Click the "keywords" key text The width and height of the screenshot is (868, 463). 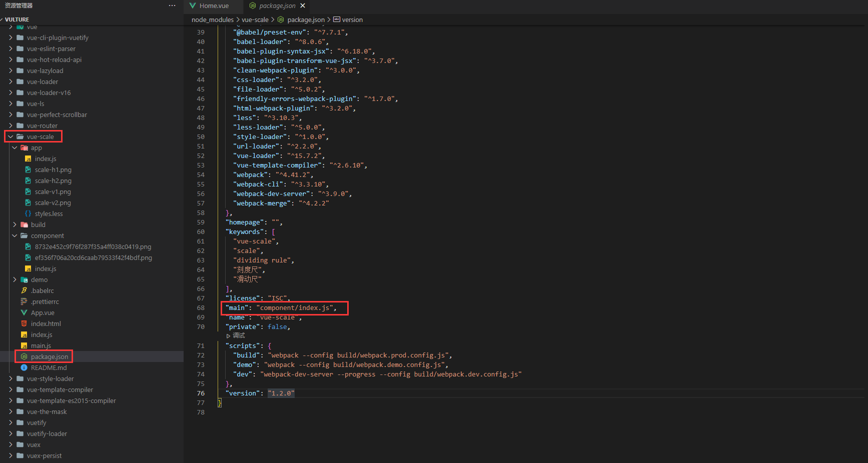click(245, 231)
